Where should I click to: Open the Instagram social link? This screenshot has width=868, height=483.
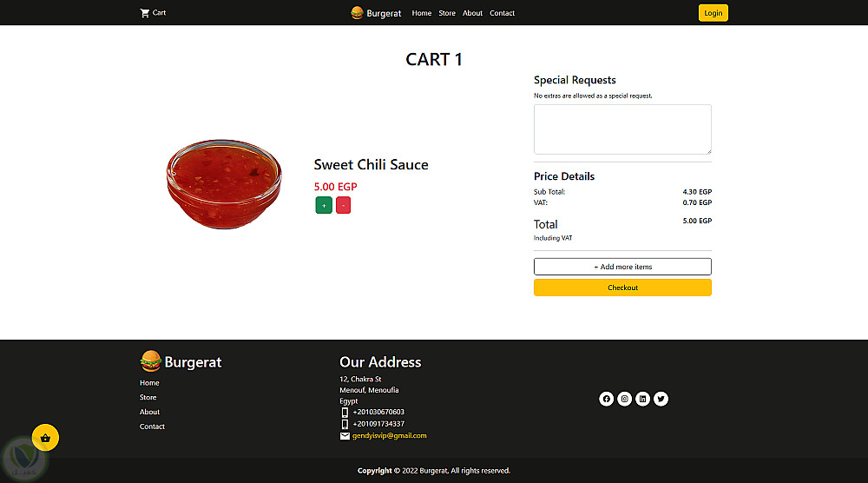[624, 399]
